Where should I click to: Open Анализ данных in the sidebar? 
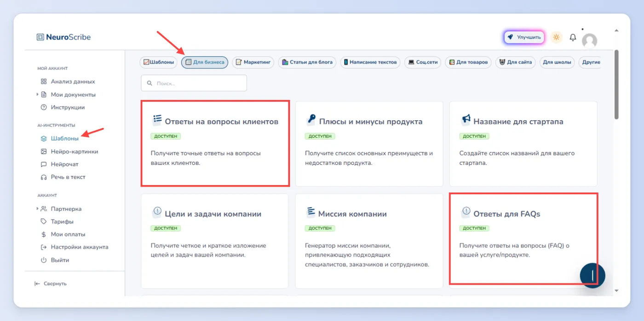click(73, 82)
